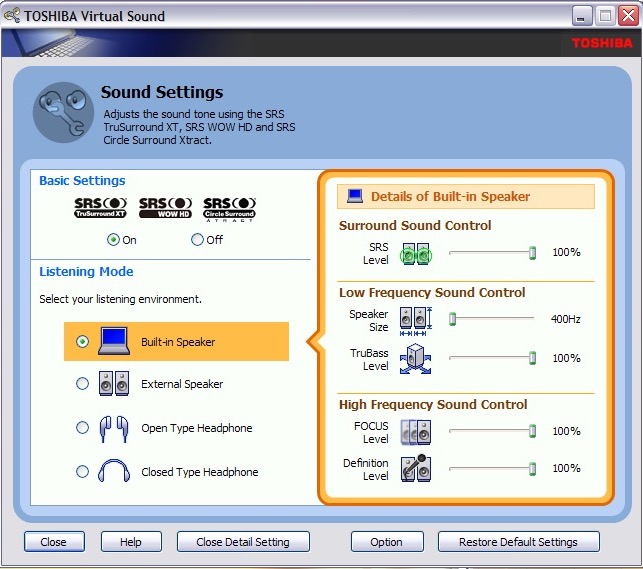
Task: Click the External Speaker icon
Action: click(114, 384)
